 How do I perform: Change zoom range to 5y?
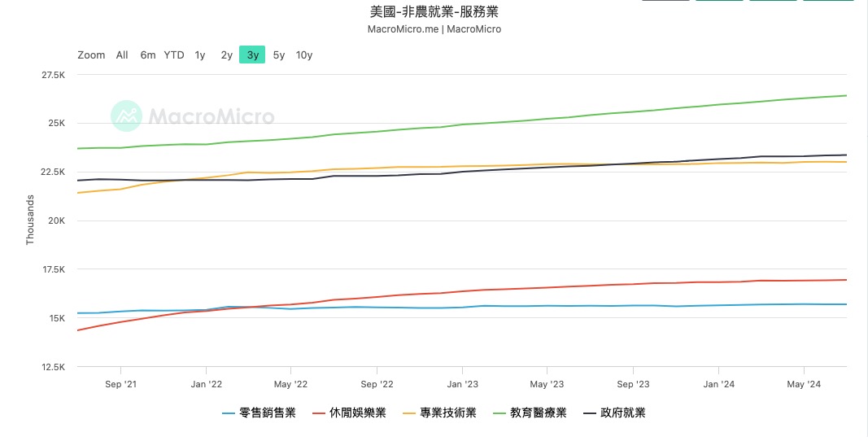[279, 55]
